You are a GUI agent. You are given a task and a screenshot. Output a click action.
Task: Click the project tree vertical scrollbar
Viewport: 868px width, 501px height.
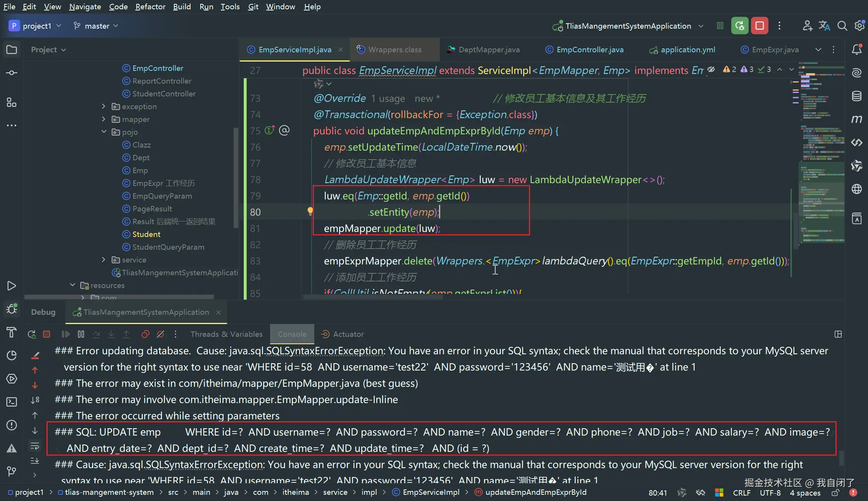236,178
